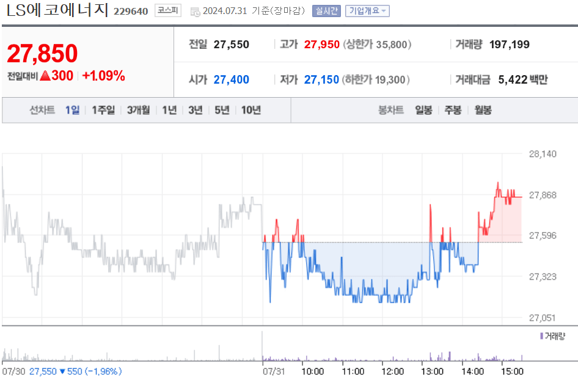Click the 상한가 35,800 text
578x392 pixels.
[x=377, y=44]
